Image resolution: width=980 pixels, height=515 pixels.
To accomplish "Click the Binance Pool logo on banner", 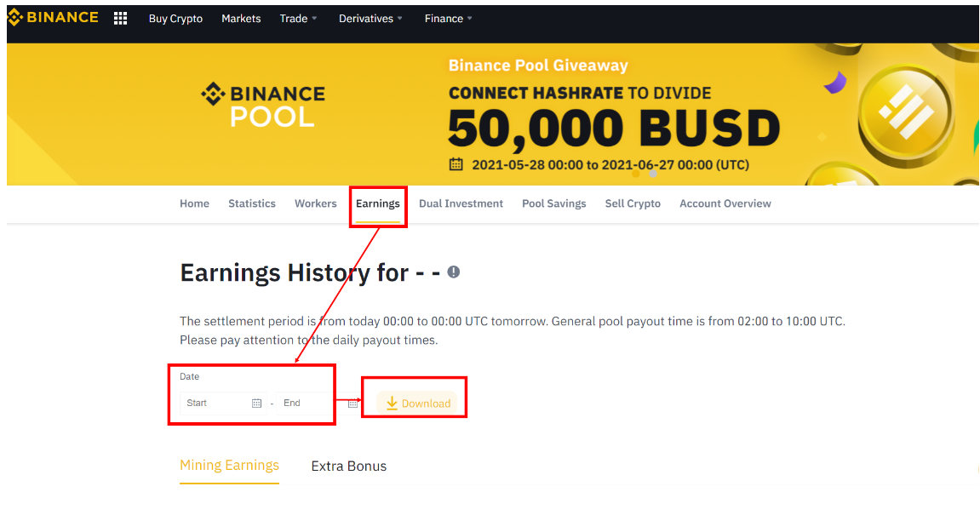I will (x=263, y=105).
